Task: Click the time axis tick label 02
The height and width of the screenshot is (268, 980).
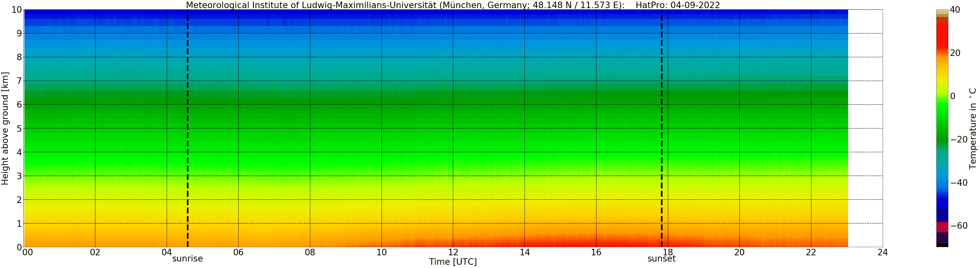Action: (95, 252)
